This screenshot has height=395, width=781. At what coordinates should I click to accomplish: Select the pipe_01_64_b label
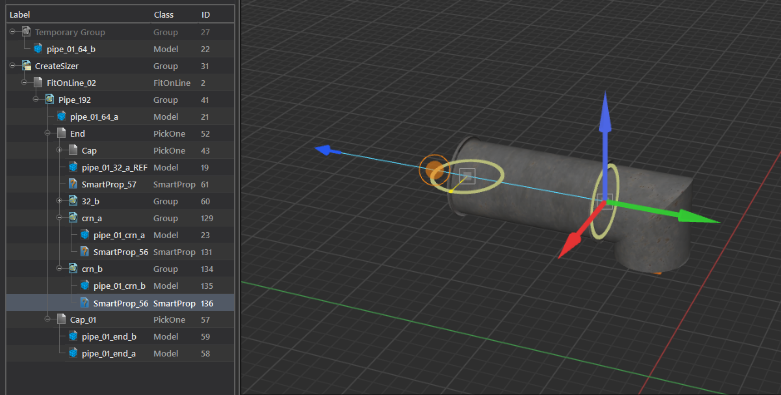71,49
